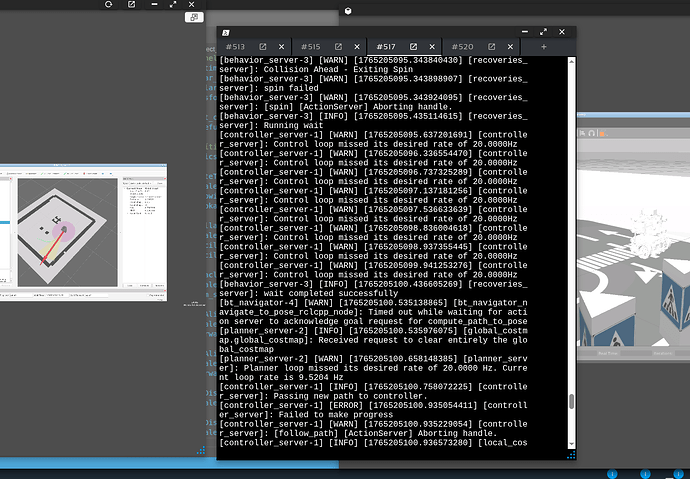Screen dimensions: 690x479
Task: Close the #520 tab
Action: pos(509,47)
